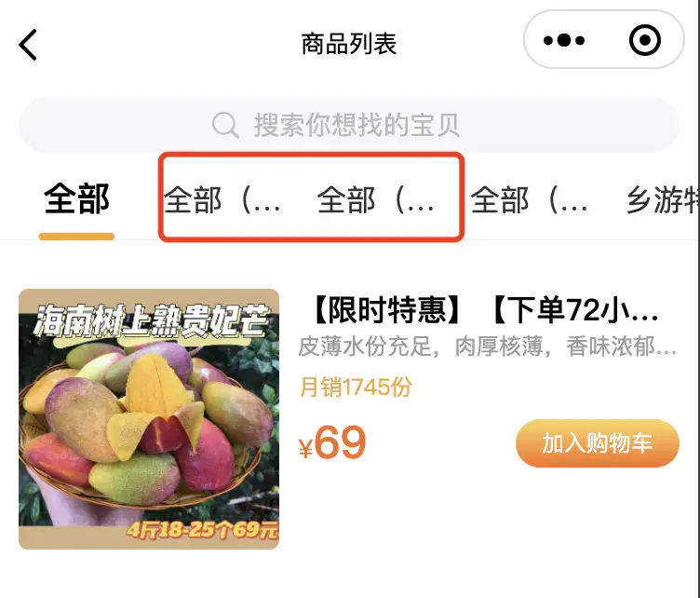Tap the 月销1745份 sales text
Screen dimensions: 700x598
[x=356, y=387]
